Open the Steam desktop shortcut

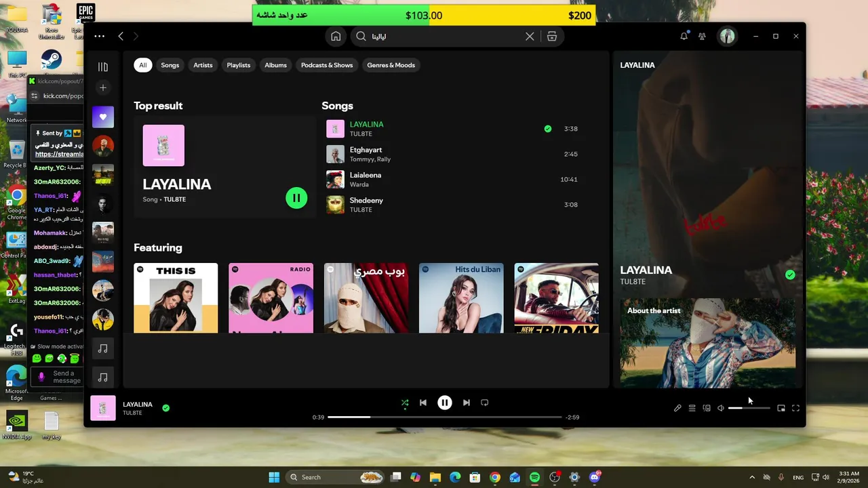pyautogui.click(x=51, y=64)
